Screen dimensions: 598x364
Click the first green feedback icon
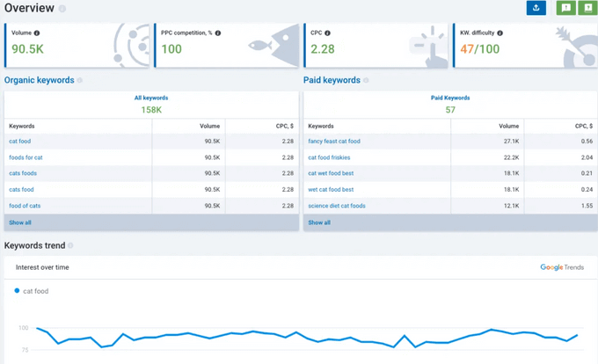[x=566, y=8]
